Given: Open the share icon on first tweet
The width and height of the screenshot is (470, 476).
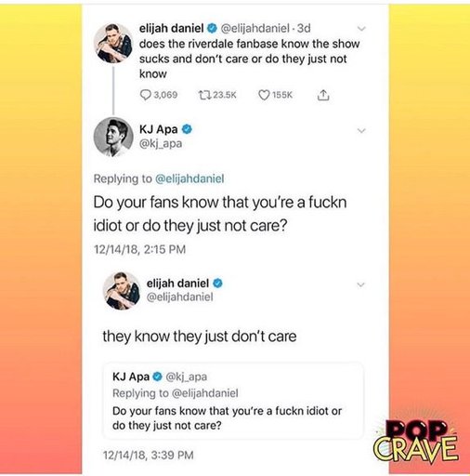Looking at the screenshot, I should [x=323, y=95].
